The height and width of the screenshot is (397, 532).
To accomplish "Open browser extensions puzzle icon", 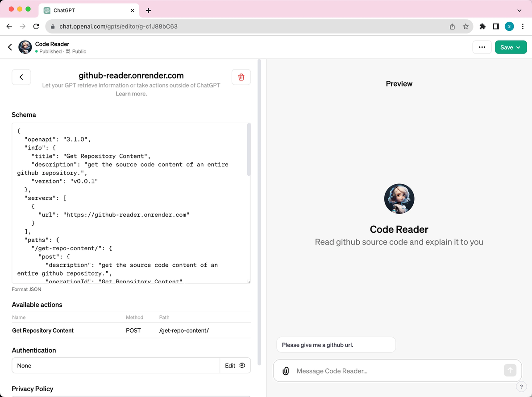I will [482, 26].
